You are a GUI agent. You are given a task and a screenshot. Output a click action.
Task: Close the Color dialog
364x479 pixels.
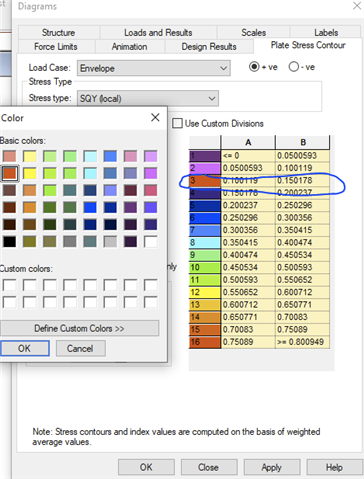pos(155,117)
